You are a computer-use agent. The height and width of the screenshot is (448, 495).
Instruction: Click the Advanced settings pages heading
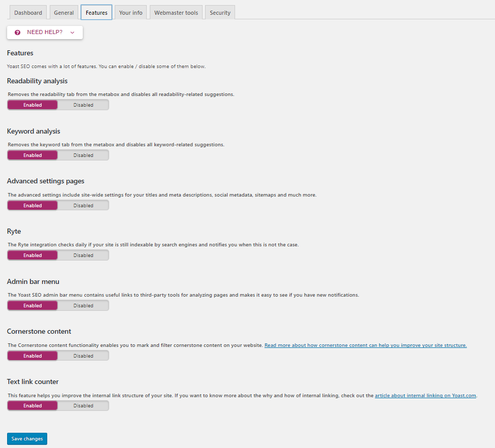point(46,181)
